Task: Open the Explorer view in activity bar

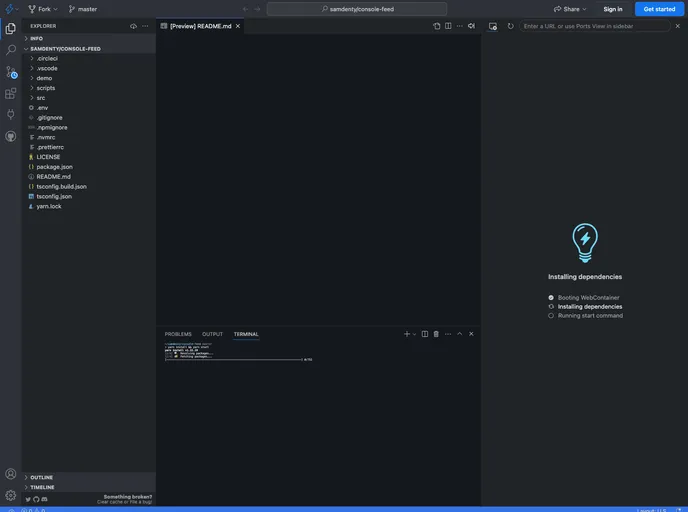Action: pos(11,29)
